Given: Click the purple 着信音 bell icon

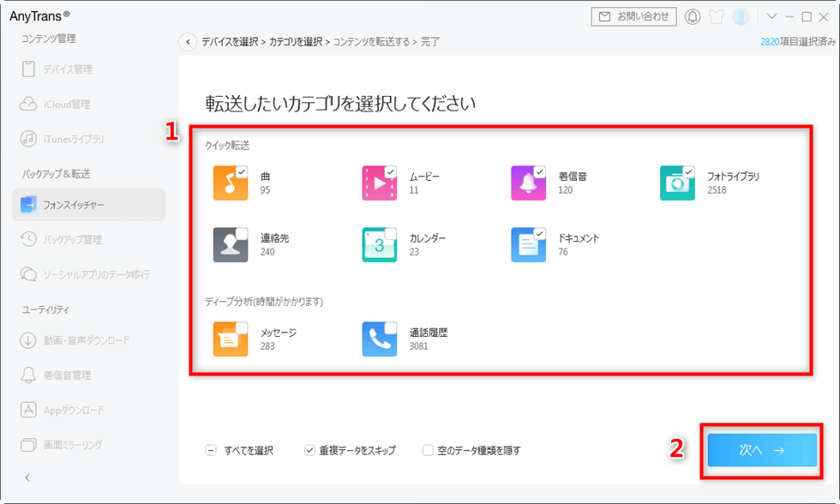Looking at the screenshot, I should pos(528,183).
